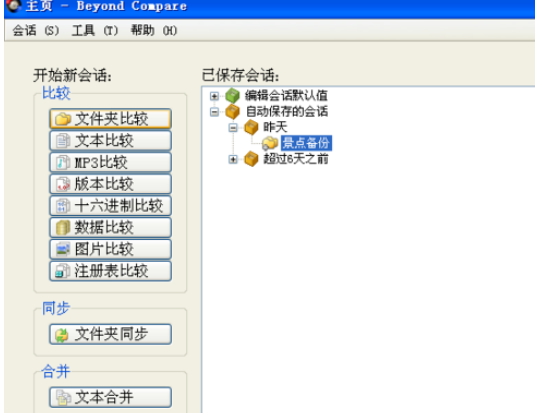Click the music note icon on MP3比较

(63, 162)
